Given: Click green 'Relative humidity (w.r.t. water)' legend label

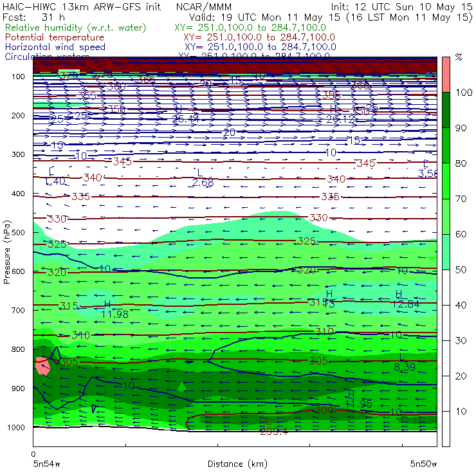Looking at the screenshot, I should (x=76, y=28).
